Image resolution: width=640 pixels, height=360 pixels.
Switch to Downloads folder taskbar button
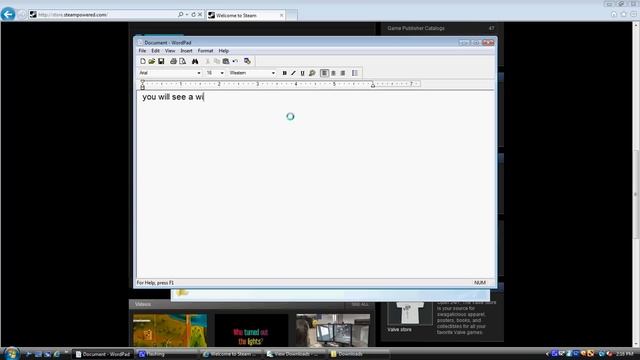click(x=358, y=354)
